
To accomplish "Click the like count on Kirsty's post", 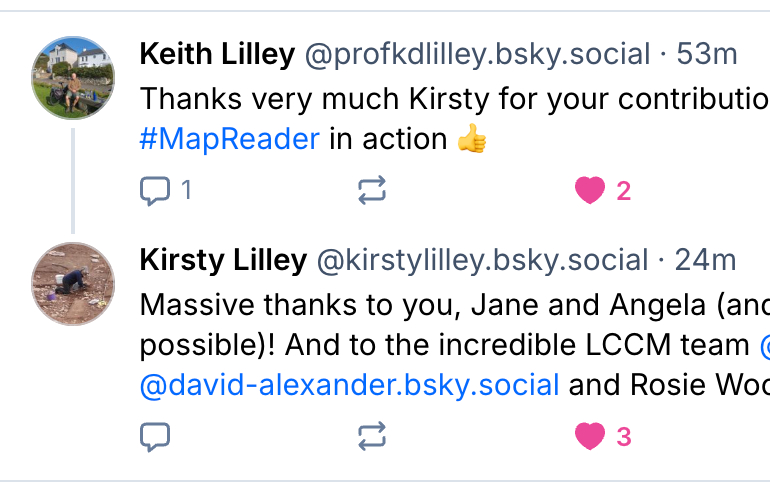I will [x=624, y=437].
